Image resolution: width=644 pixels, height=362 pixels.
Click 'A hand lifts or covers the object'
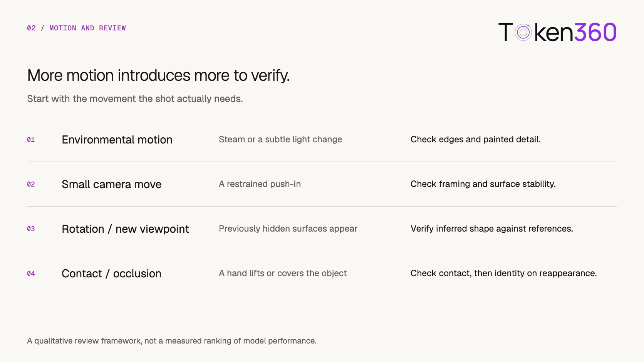tap(283, 273)
